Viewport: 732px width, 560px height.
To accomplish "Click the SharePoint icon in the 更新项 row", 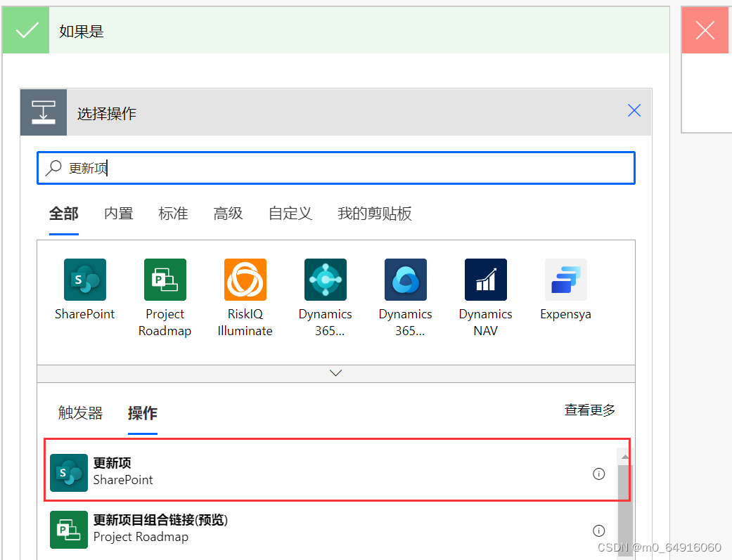I will pos(69,473).
